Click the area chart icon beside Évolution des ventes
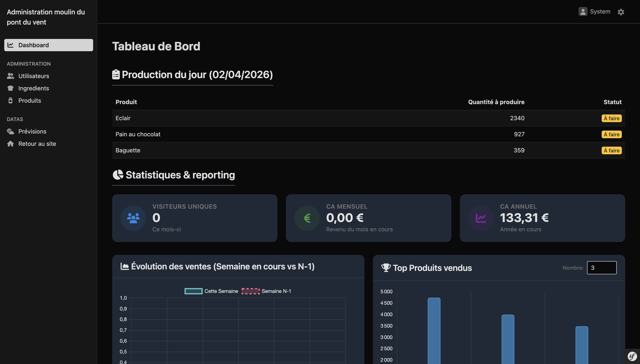 pyautogui.click(x=124, y=266)
